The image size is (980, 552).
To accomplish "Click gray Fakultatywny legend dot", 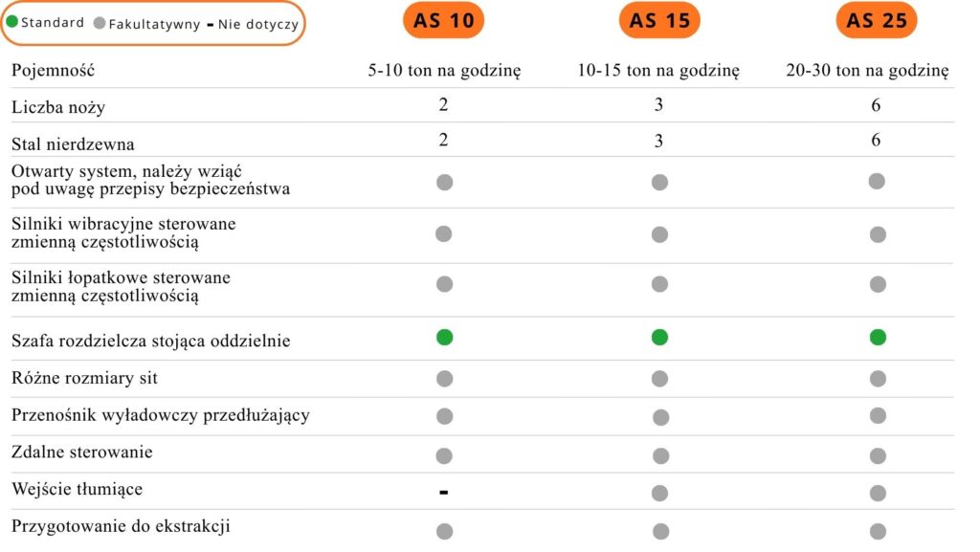I will tap(100, 23).
